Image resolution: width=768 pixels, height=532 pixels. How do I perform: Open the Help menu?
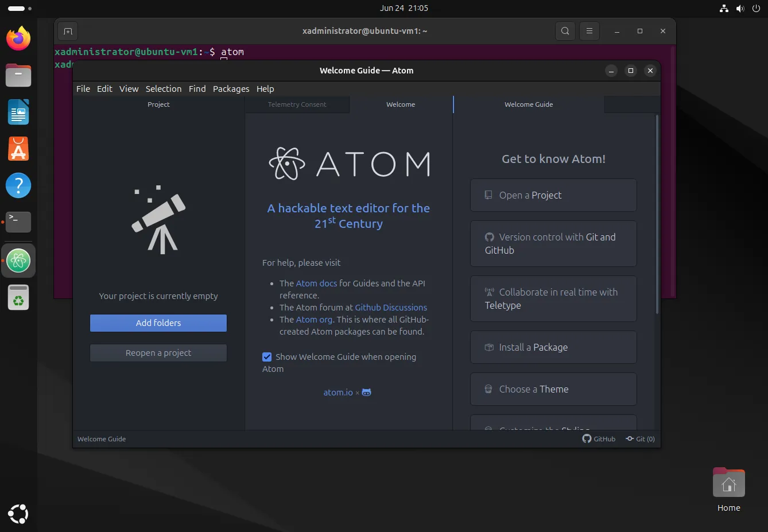coord(265,89)
